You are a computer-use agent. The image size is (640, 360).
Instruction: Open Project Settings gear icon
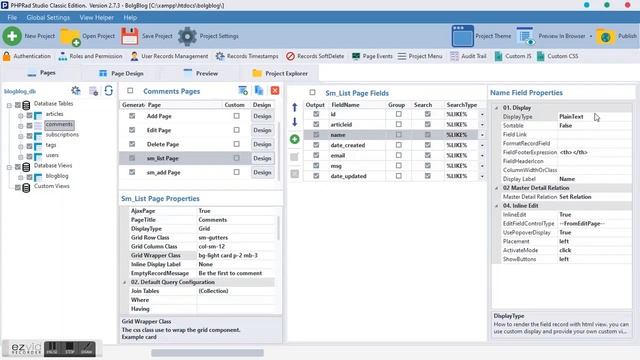point(187,36)
